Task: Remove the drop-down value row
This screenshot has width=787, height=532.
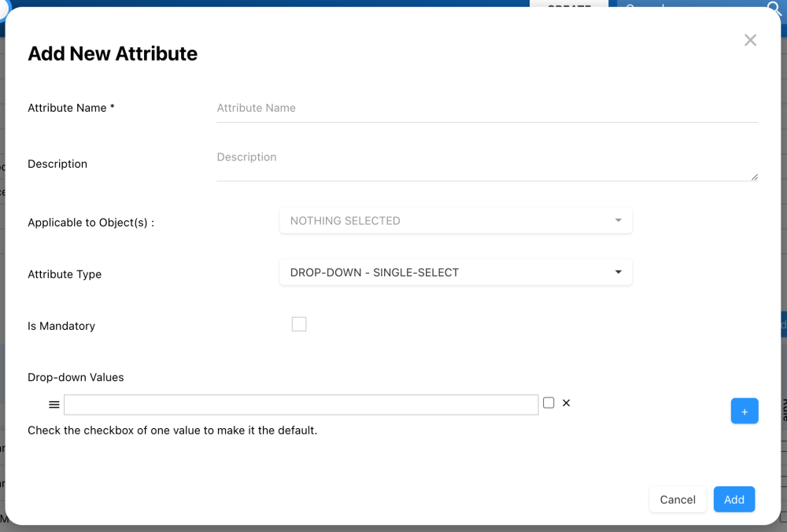Action: 566,403
